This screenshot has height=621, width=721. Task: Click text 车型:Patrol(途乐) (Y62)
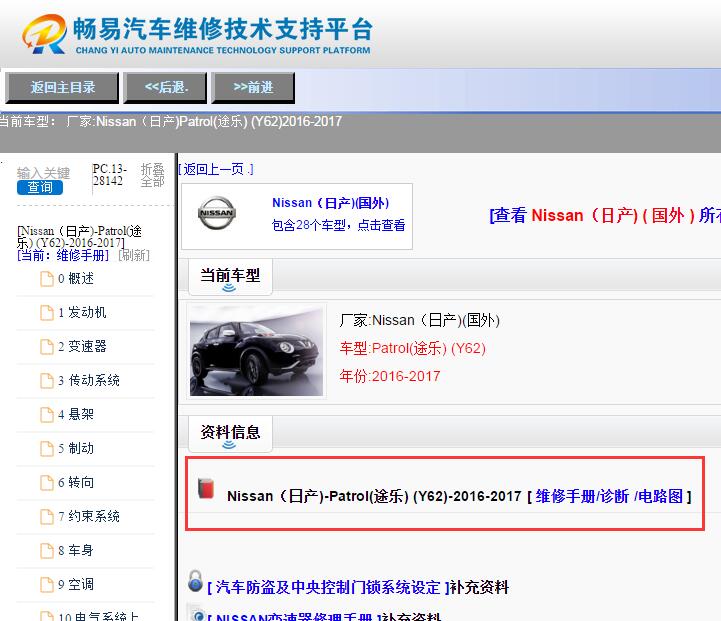pos(412,348)
